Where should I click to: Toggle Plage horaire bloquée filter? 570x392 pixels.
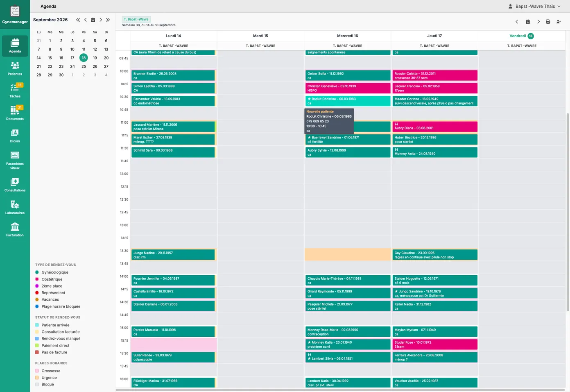tap(58, 306)
